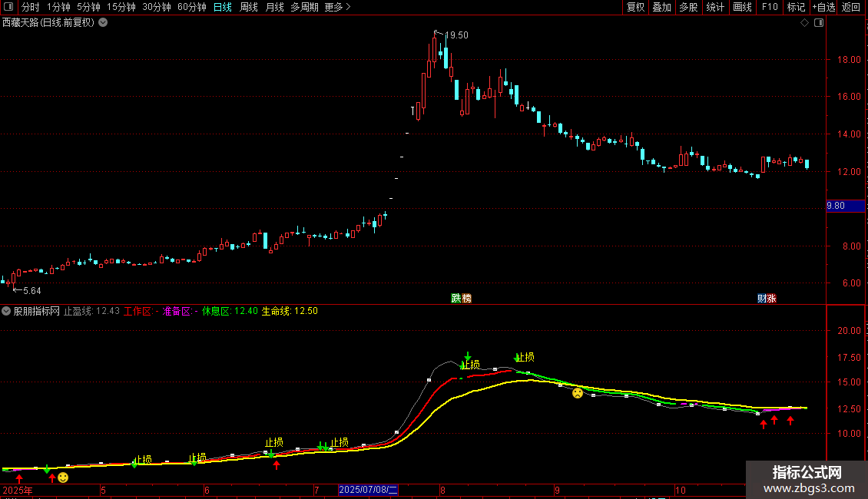868x499 pixels.
Task: Switch to 月线 monthly chart
Action: coord(274,7)
